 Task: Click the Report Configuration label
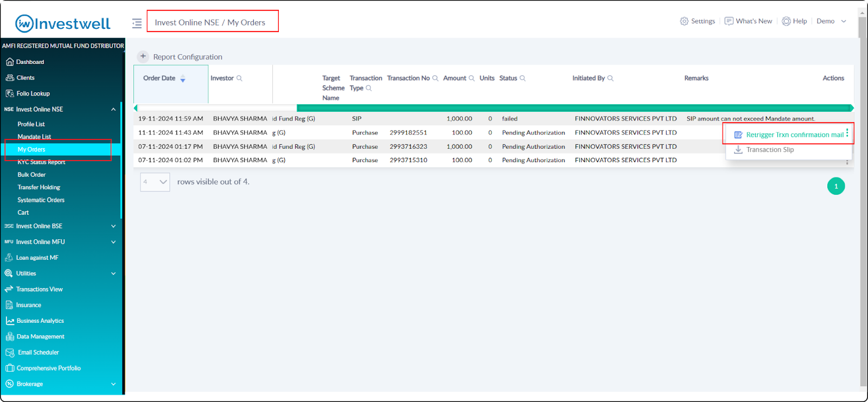coord(188,57)
